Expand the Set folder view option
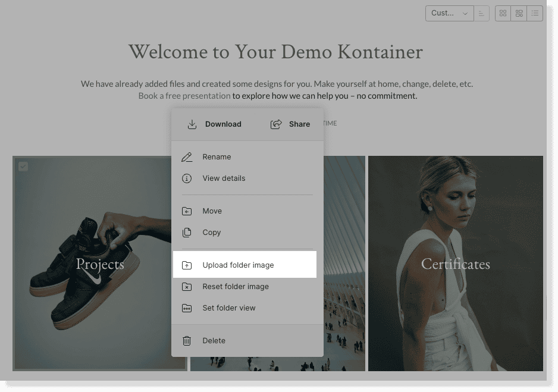Image resolution: width=558 pixels, height=392 pixels. tap(229, 308)
